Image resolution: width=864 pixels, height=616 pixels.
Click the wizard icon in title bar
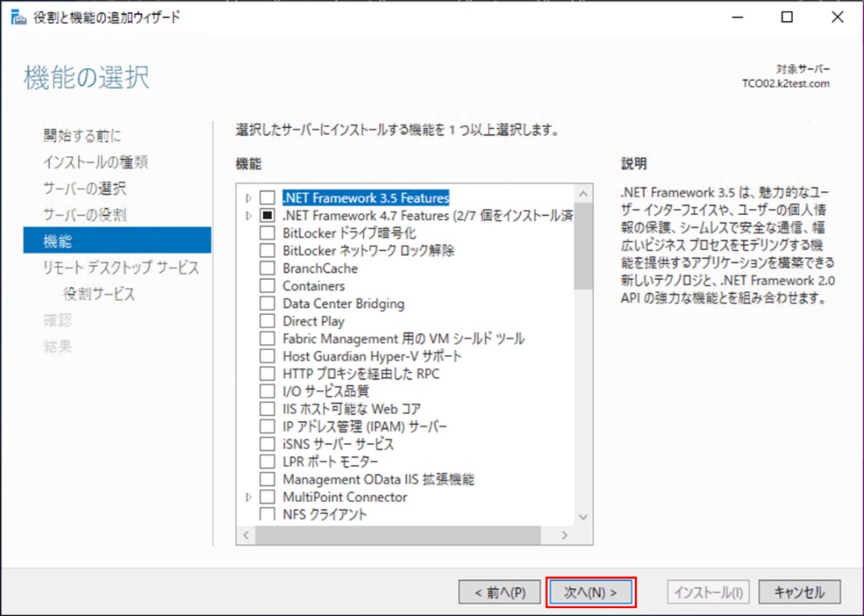17,17
